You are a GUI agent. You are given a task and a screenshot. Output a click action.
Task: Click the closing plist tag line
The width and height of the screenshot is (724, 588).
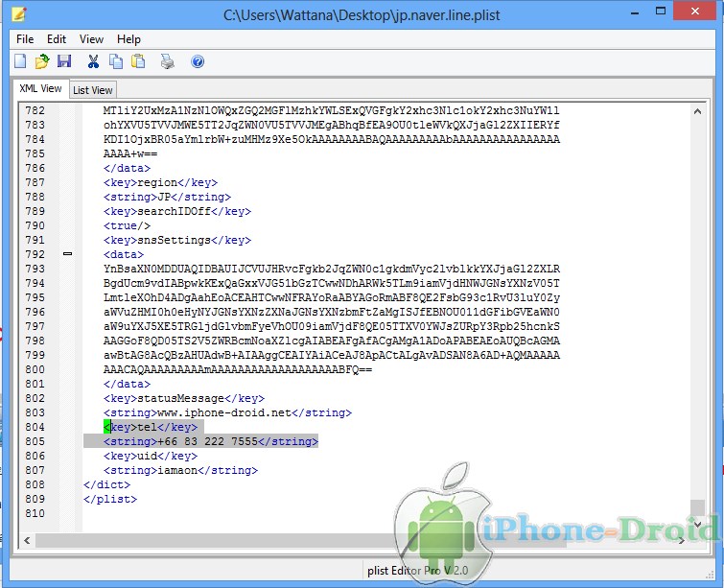coord(110,499)
